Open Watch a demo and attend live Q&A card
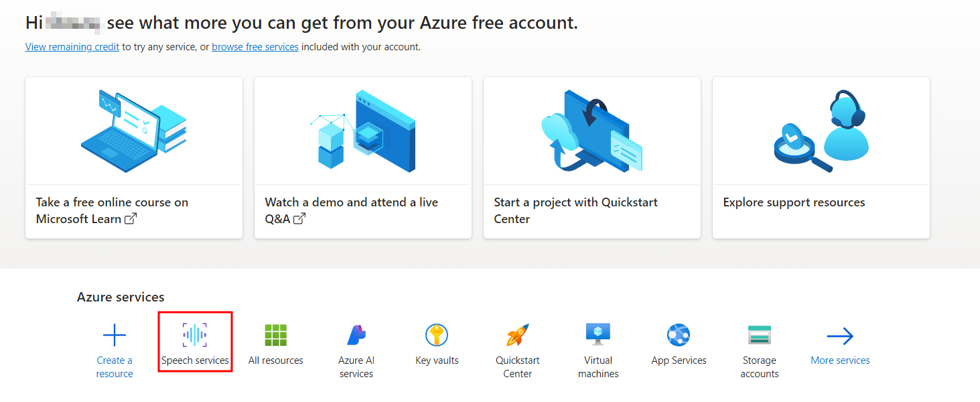Screen dimensions: 980x402 [363, 157]
